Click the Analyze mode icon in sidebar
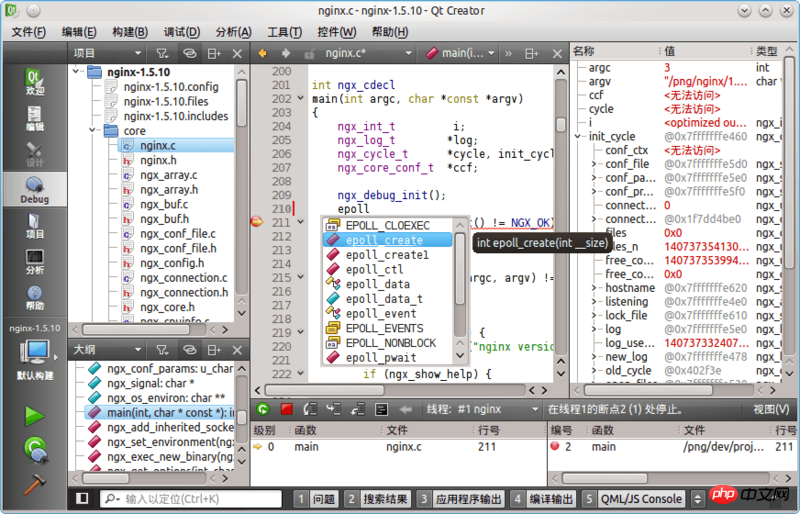The width and height of the screenshot is (800, 514). [x=34, y=262]
